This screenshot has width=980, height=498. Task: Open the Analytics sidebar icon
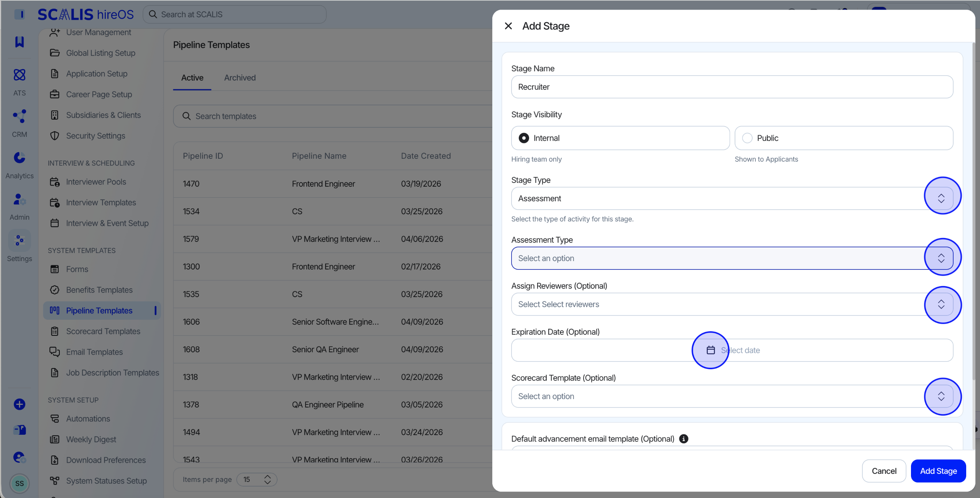(20, 158)
